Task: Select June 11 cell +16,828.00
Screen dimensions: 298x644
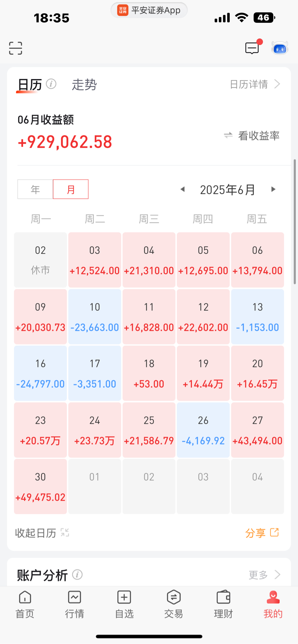Action: click(x=149, y=317)
